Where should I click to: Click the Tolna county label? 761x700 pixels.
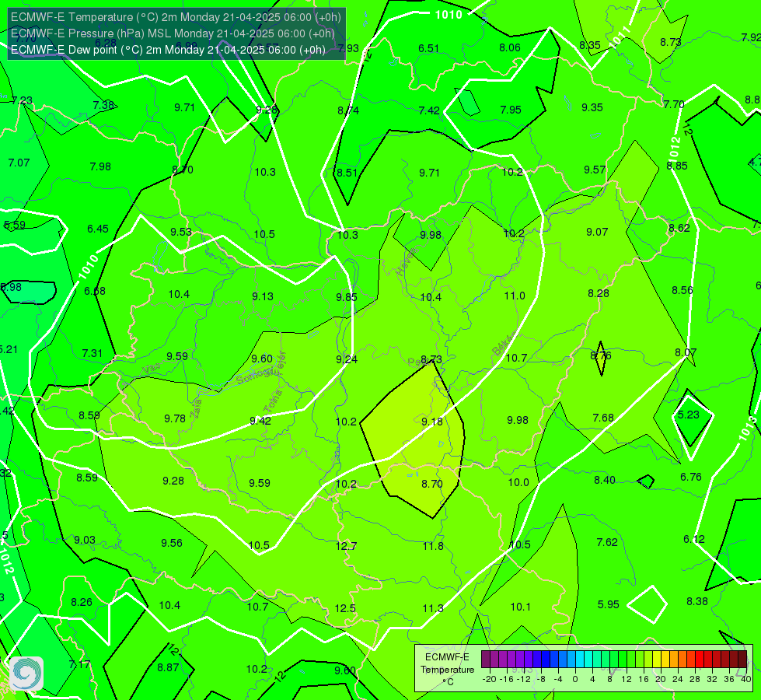click(x=273, y=402)
